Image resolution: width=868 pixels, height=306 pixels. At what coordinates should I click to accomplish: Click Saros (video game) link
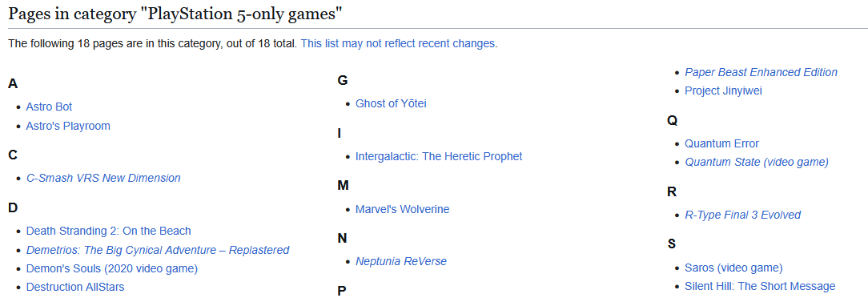(733, 268)
